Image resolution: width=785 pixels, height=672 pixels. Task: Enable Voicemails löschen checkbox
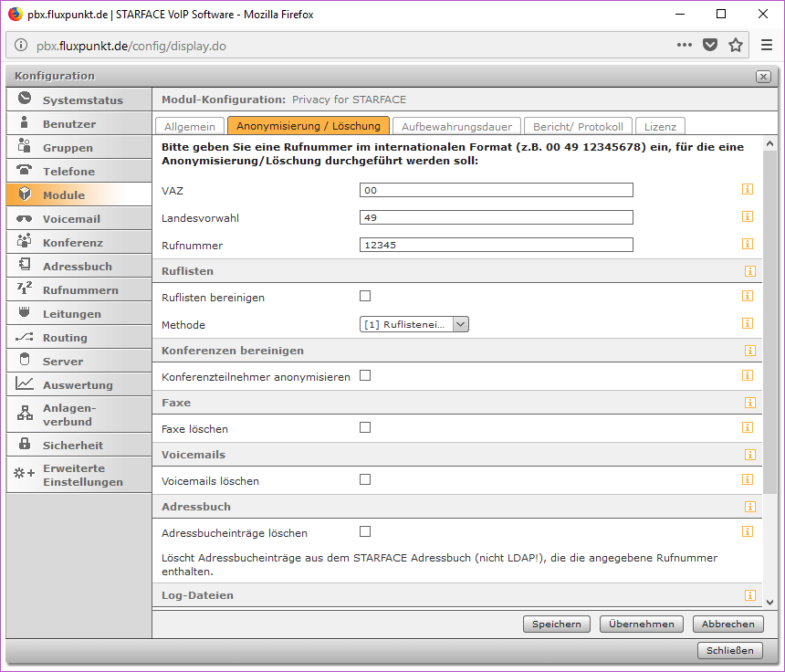click(x=365, y=479)
